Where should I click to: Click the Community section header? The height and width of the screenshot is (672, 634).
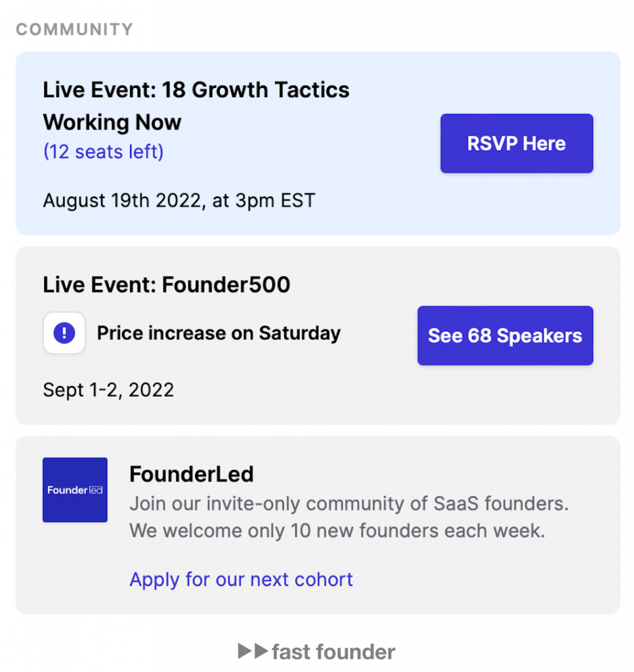click(x=75, y=30)
